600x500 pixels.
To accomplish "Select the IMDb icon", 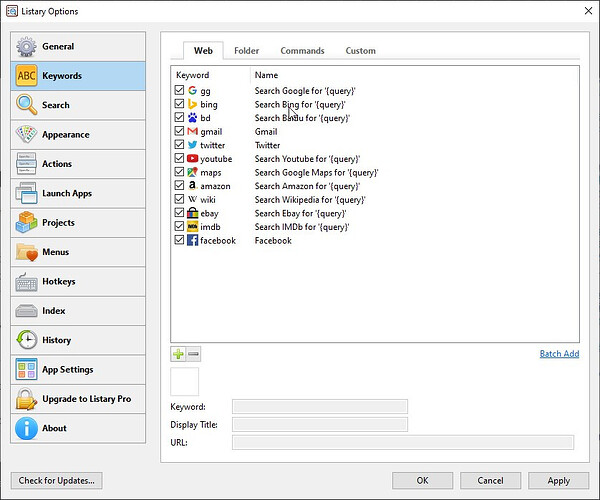I will coord(192,226).
